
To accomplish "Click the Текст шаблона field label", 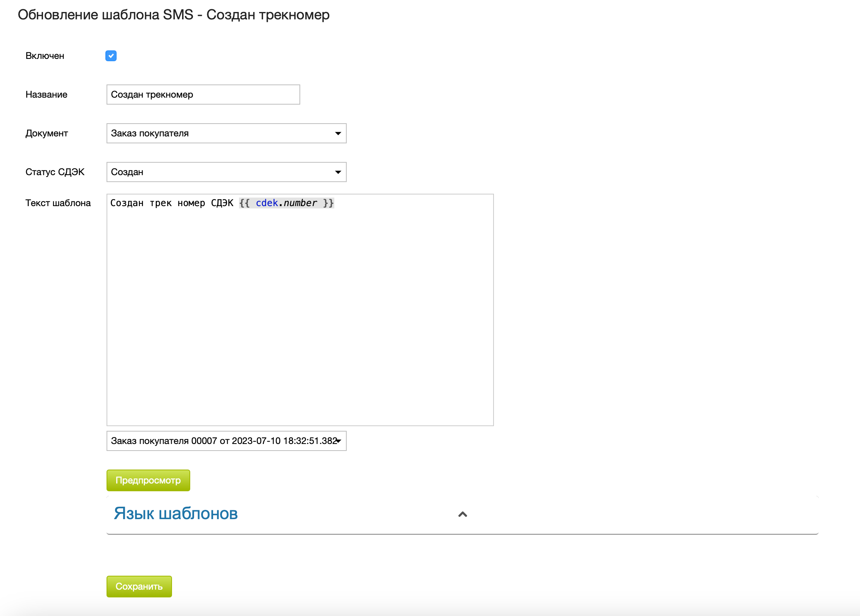I will click(x=58, y=203).
